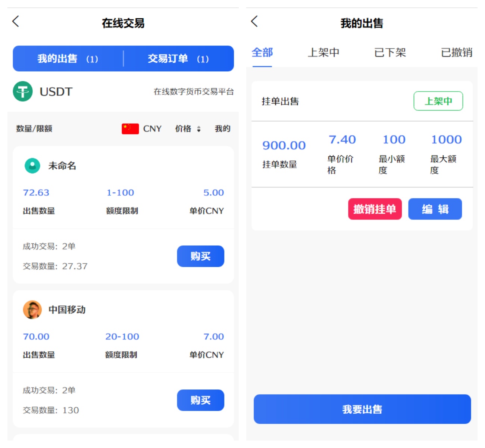The image size is (485, 448).
Task: Tap the green USDT Tether logo
Action: [23, 91]
